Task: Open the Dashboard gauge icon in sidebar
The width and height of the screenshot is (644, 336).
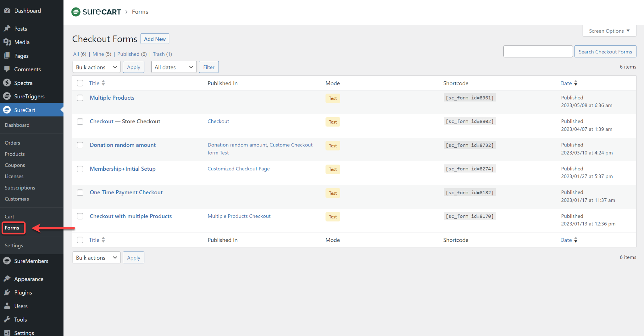Action: (x=7, y=11)
